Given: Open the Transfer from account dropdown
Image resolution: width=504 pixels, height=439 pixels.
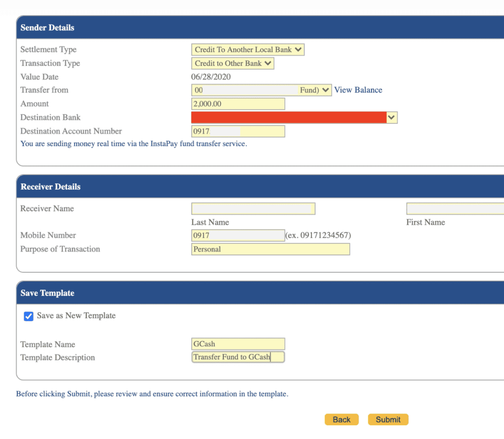Looking at the screenshot, I should pyautogui.click(x=261, y=90).
